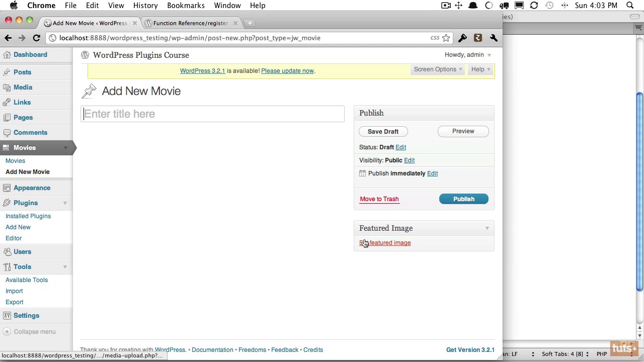Click the Settings icon in sidebar
Image resolution: width=644 pixels, height=362 pixels.
click(x=6, y=316)
